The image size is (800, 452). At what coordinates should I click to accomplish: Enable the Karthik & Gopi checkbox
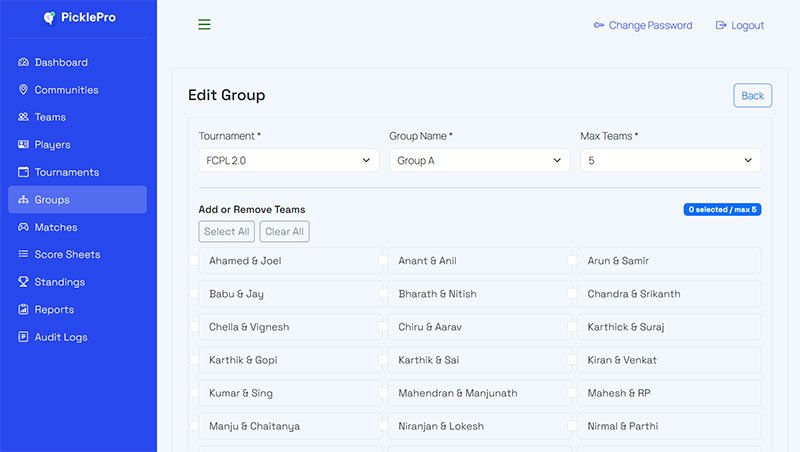194,360
